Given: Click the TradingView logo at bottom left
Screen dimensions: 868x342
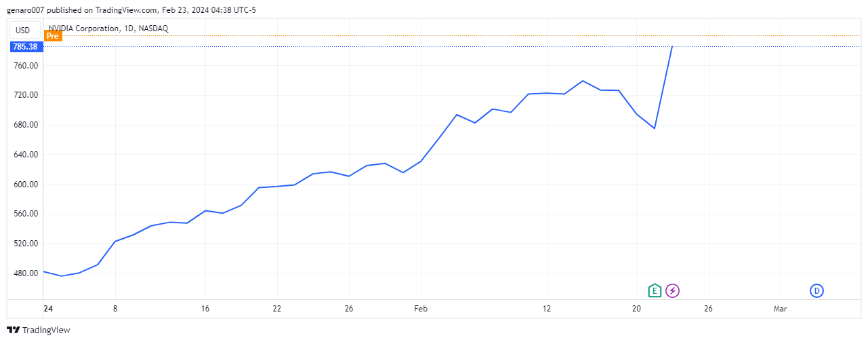Looking at the screenshot, I should coord(39,330).
